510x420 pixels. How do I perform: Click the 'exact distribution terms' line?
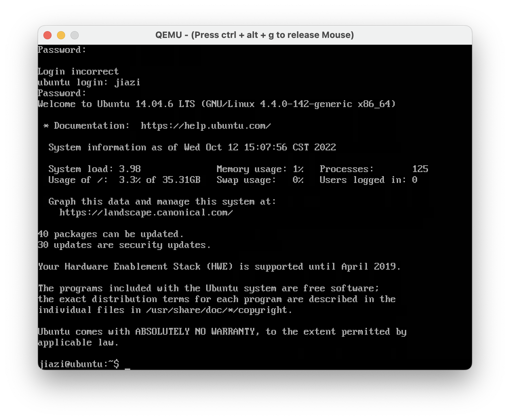217,299
